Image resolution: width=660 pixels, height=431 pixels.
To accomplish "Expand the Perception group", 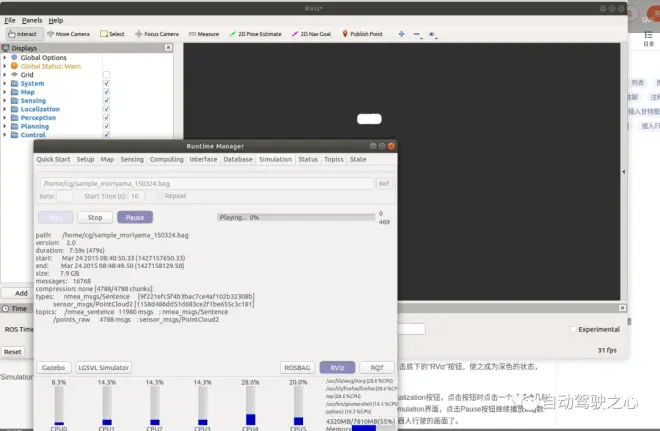I will point(5,117).
